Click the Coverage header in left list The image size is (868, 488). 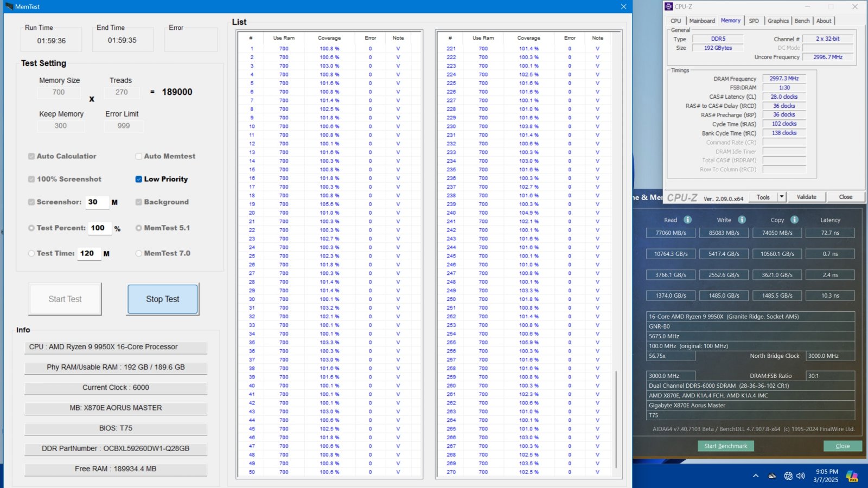pos(329,38)
